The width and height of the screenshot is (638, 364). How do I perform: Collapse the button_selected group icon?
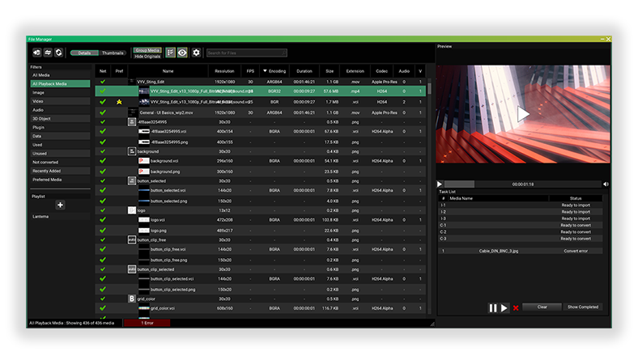point(132,180)
